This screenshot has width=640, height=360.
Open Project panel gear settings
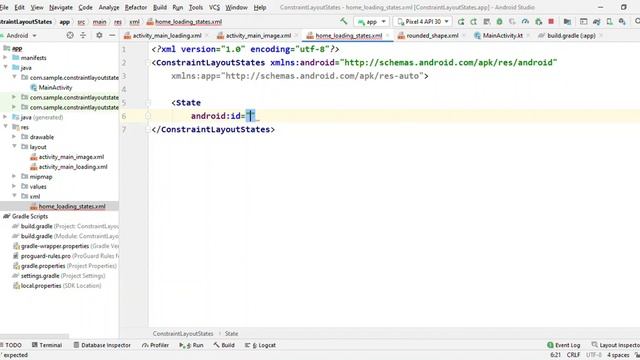click(99, 36)
